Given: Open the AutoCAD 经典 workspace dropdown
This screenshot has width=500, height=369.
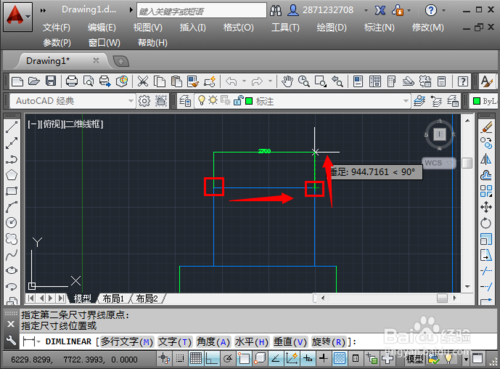Looking at the screenshot, I should click(72, 101).
